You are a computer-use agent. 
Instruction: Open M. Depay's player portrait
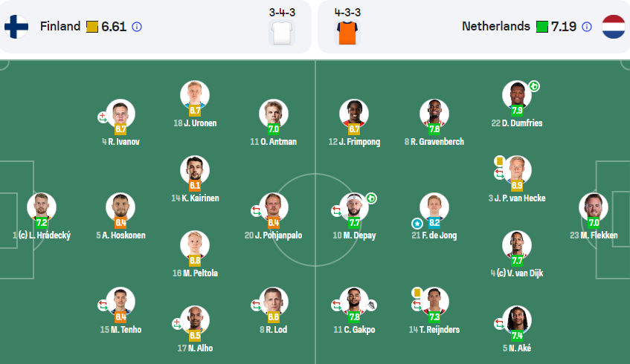(354, 207)
